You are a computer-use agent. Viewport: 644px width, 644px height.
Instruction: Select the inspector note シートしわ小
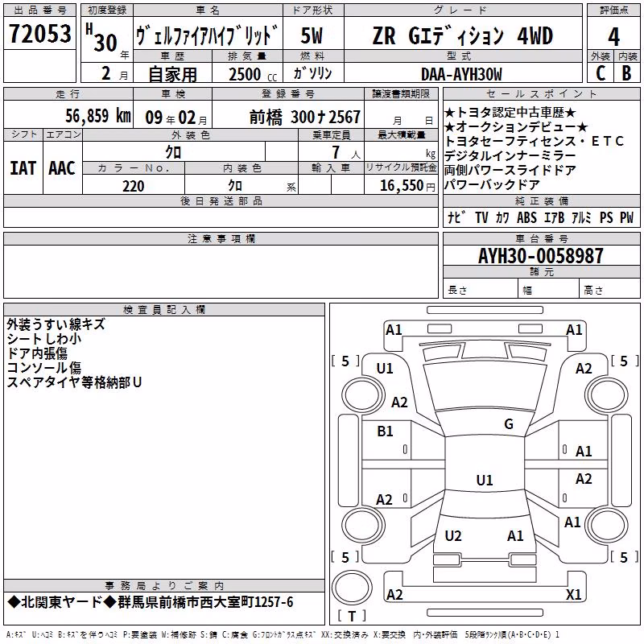point(44,338)
